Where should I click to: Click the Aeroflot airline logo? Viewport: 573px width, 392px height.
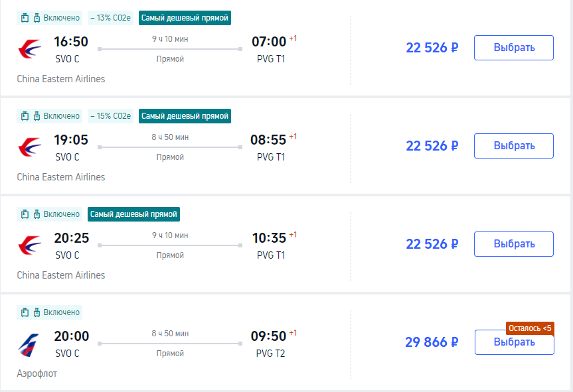[29, 344]
